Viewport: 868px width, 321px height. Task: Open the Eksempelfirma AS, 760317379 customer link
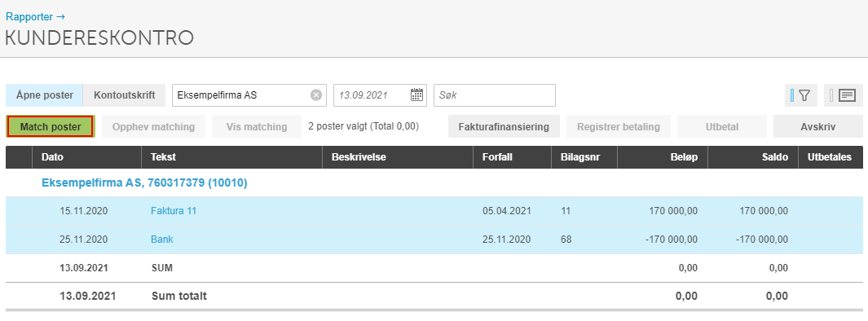click(x=144, y=182)
